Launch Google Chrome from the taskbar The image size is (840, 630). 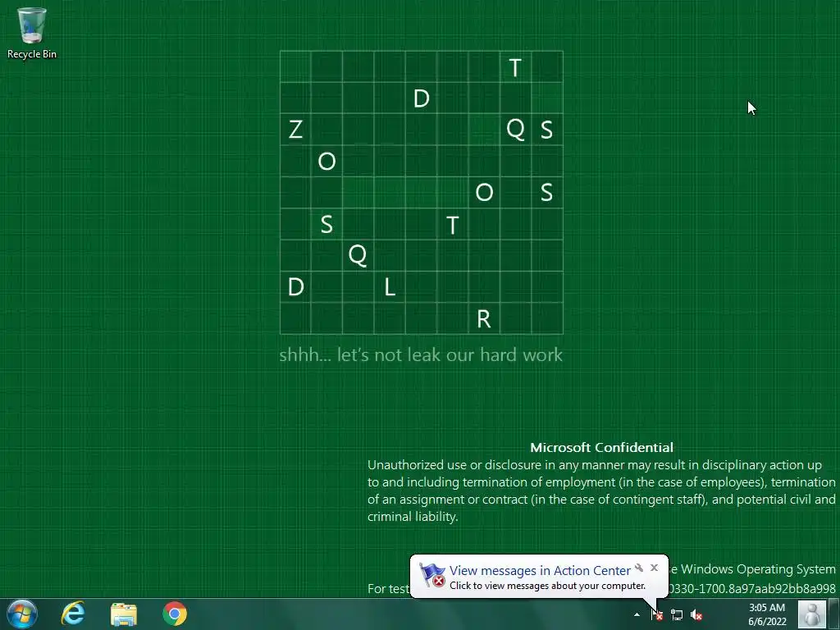[x=175, y=614]
